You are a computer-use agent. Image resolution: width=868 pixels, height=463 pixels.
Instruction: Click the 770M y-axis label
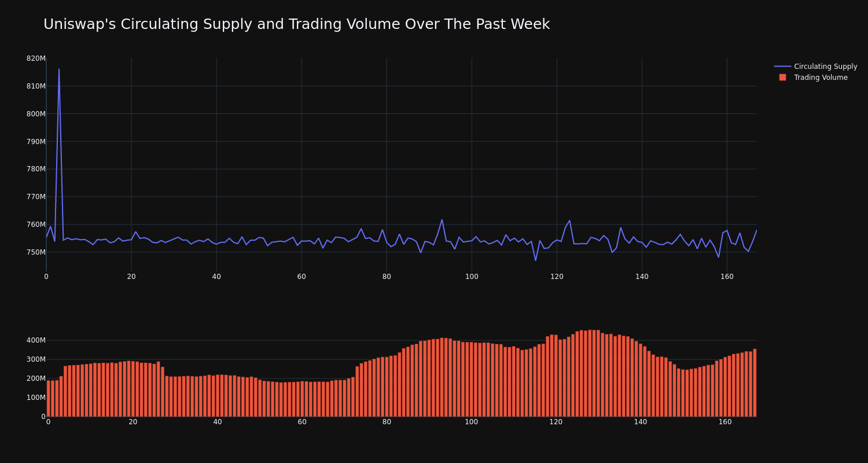(36, 197)
